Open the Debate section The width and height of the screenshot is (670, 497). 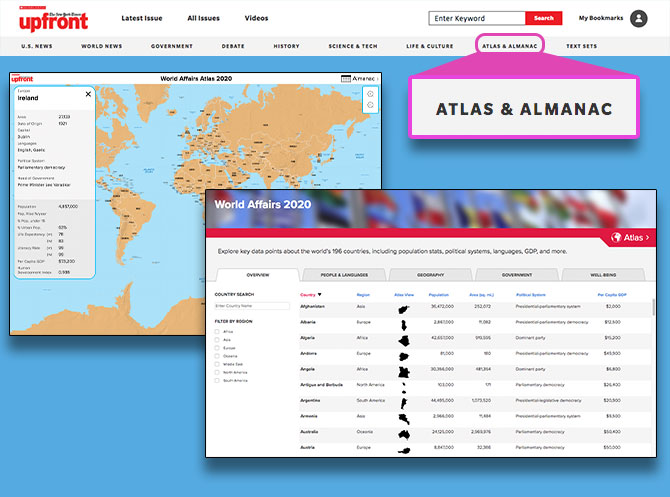coord(233,46)
